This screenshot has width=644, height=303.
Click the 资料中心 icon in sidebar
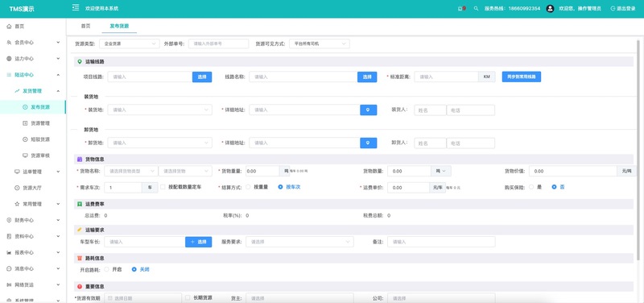tap(9, 236)
